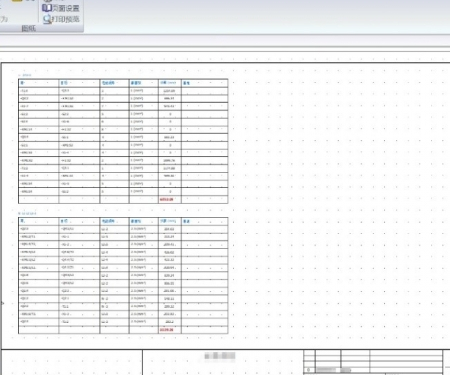450x375 pixels.
Task: Click the last column header of upper table
Action: 205,83
